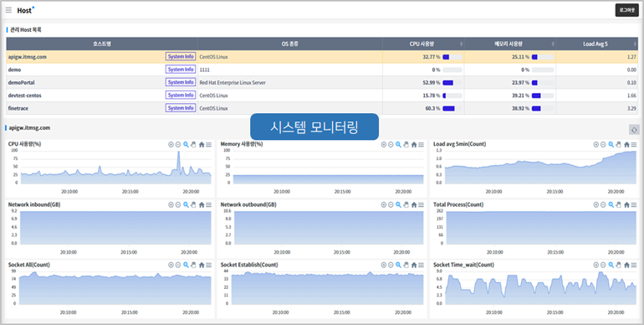The height and width of the screenshot is (325, 644).
Task: Zoom in on the Network inbound chart
Action: [x=171, y=204]
